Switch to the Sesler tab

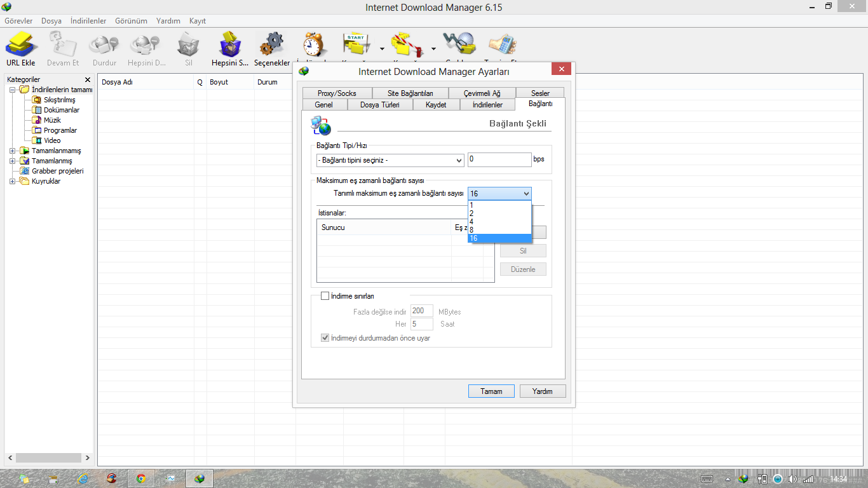[540, 93]
